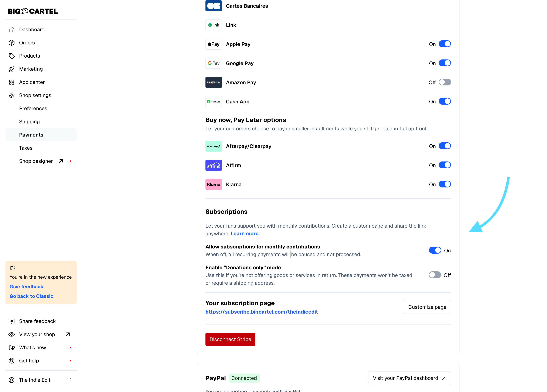The image size is (547, 392).
Task: Click the Shop settings gear icon
Action: (12, 95)
